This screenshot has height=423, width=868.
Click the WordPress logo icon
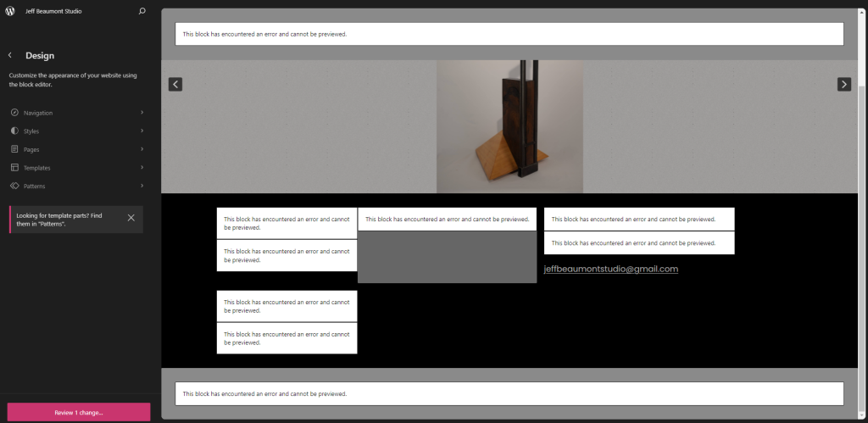10,11
